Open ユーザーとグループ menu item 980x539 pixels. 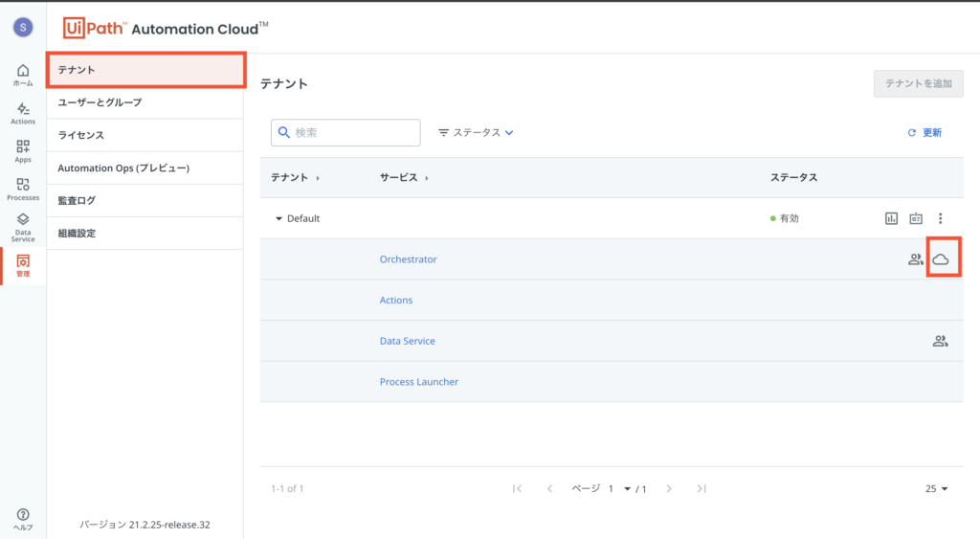pos(145,102)
